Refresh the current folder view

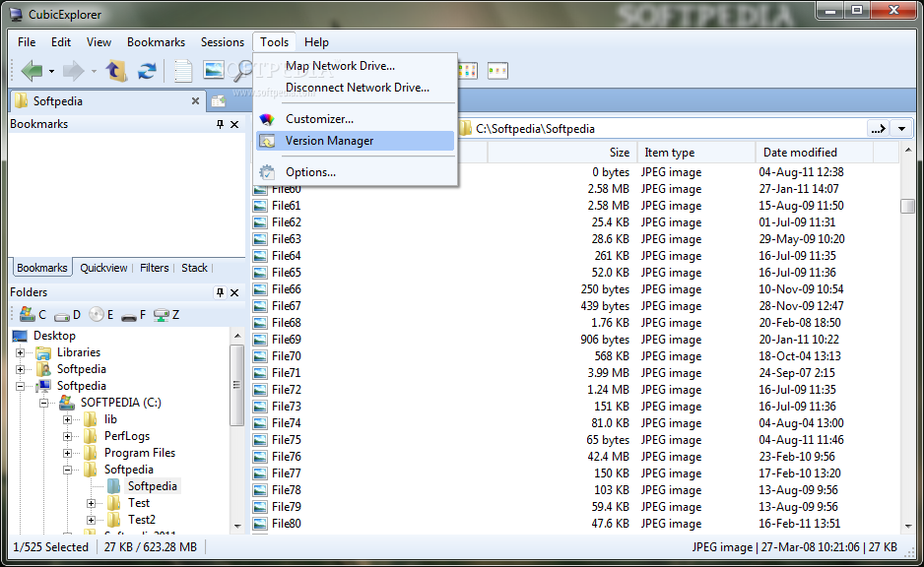[x=147, y=71]
